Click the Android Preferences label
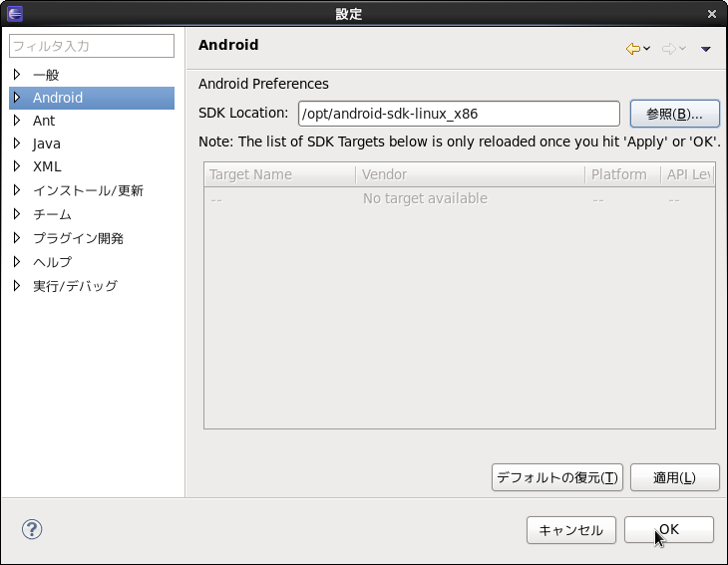The width and height of the screenshot is (728, 565). point(263,84)
